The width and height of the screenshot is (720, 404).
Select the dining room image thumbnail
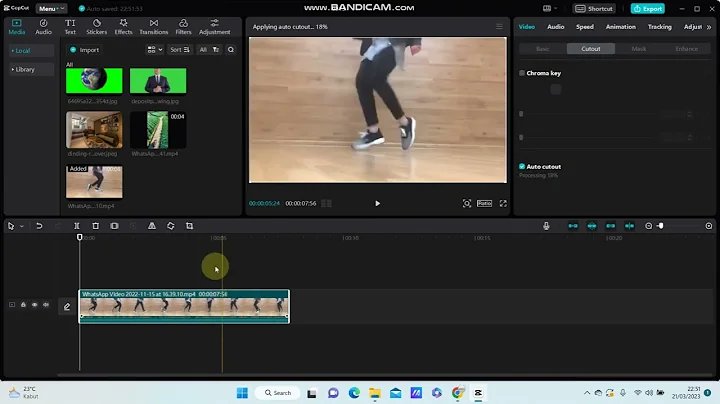pyautogui.click(x=94, y=129)
